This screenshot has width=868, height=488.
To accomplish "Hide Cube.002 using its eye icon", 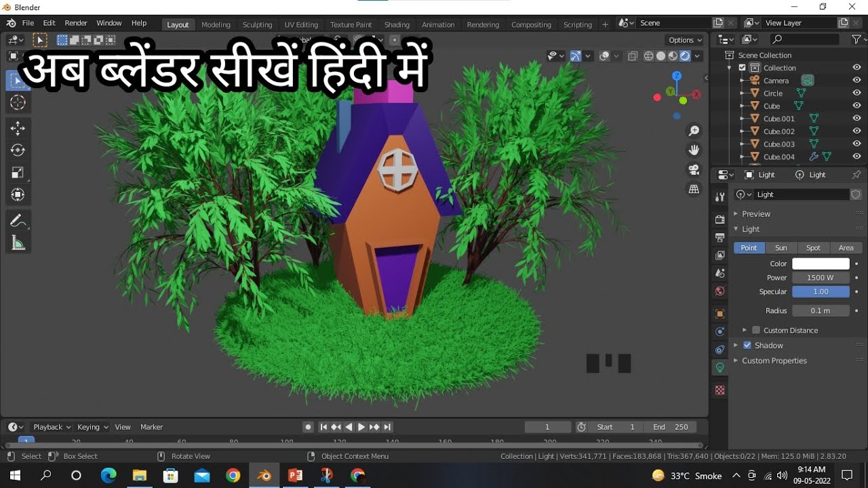I will click(x=856, y=131).
